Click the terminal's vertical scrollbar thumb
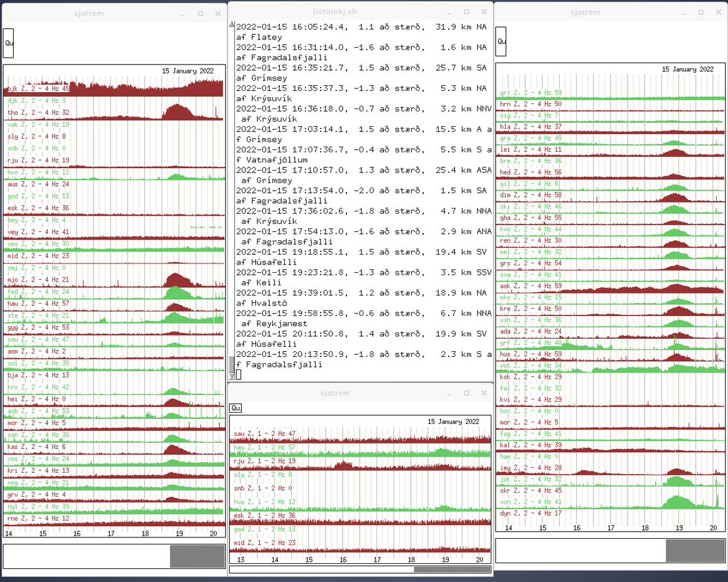This screenshot has height=582, width=728. tap(232, 364)
